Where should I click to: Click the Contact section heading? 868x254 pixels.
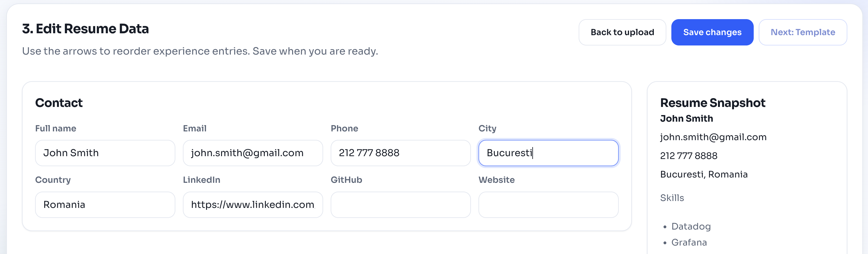[59, 103]
